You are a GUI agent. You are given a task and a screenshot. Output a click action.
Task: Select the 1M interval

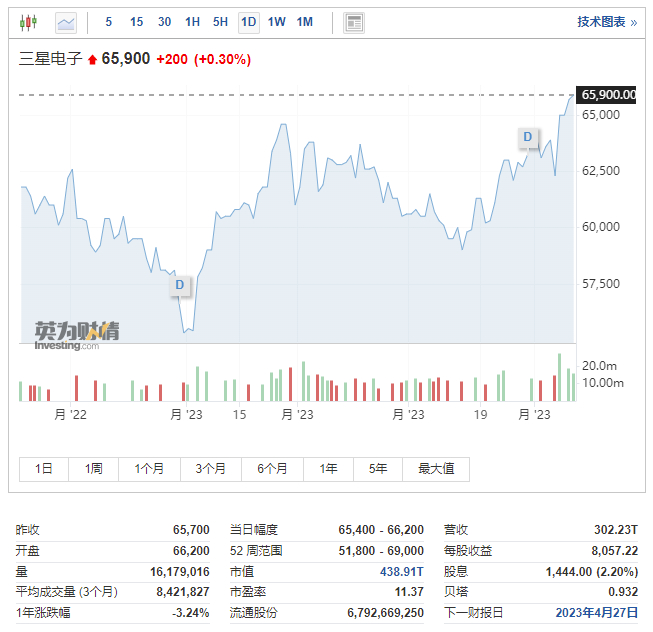[305, 21]
